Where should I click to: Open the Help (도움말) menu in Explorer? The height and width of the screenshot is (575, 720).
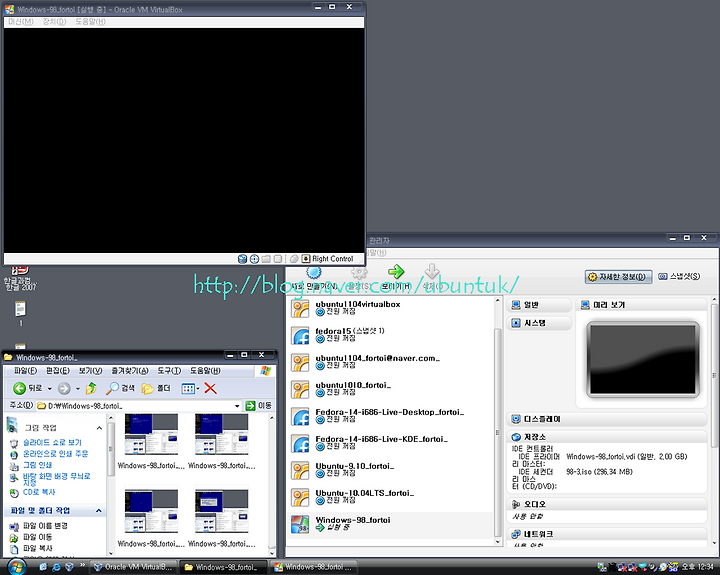pyautogui.click(x=205, y=371)
